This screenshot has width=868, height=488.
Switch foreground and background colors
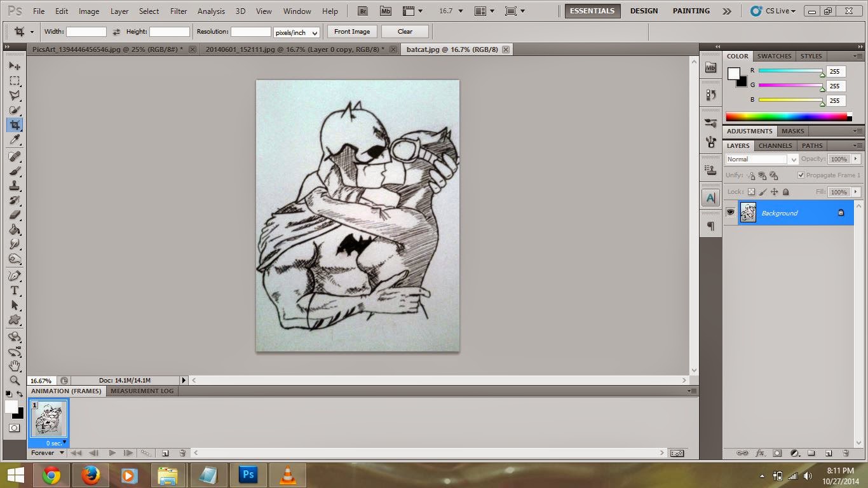[20, 395]
